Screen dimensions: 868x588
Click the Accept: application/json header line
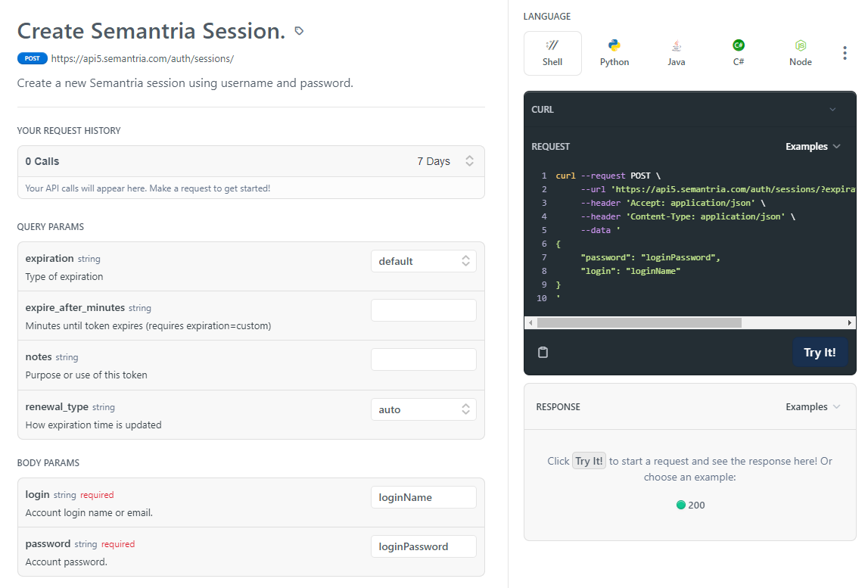click(673, 203)
